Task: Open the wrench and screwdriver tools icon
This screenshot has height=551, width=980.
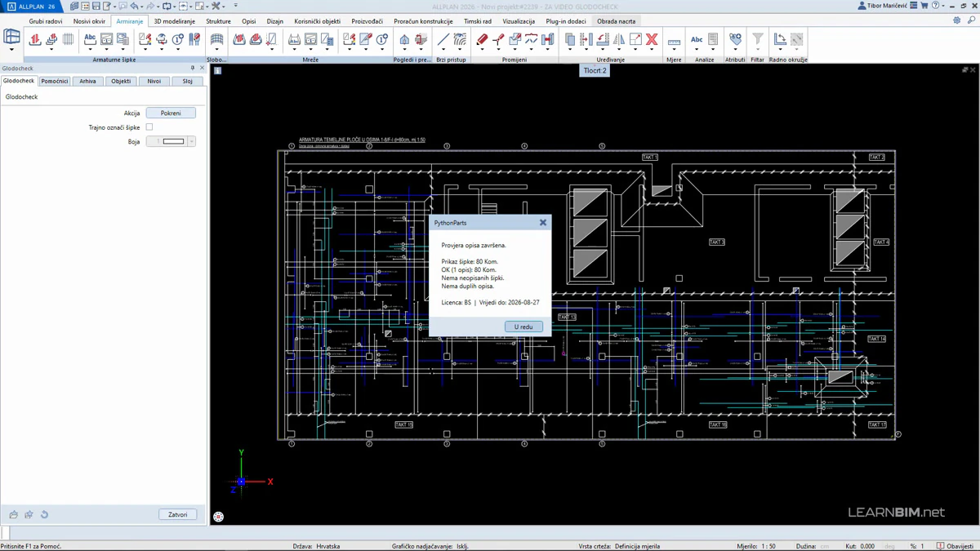Action: tap(216, 6)
